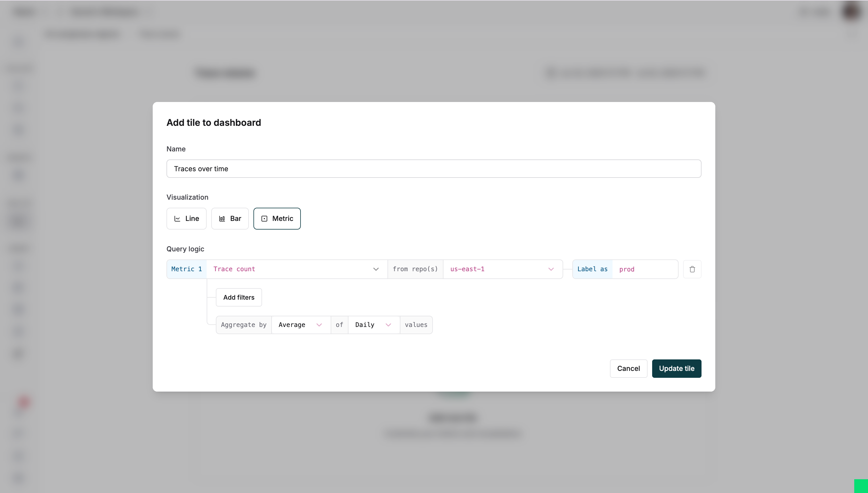The width and height of the screenshot is (868, 493).
Task: Open the Average aggregation dropdown
Action: [319, 324]
